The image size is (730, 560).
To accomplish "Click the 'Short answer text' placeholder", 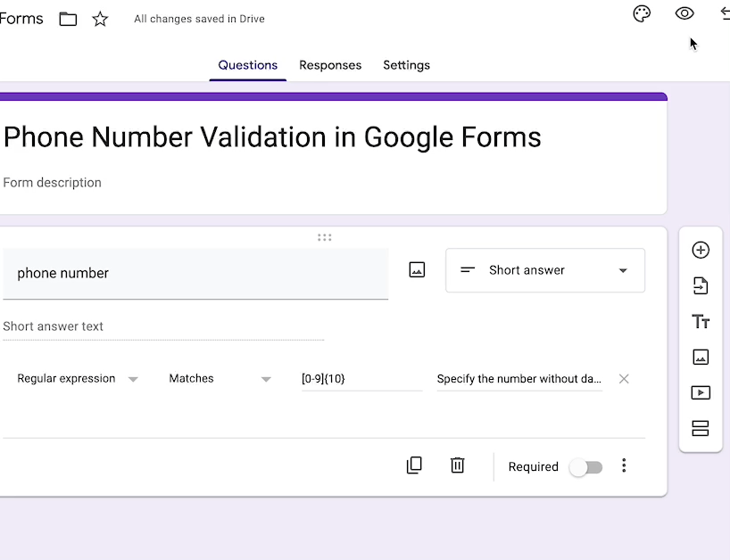I will click(53, 326).
